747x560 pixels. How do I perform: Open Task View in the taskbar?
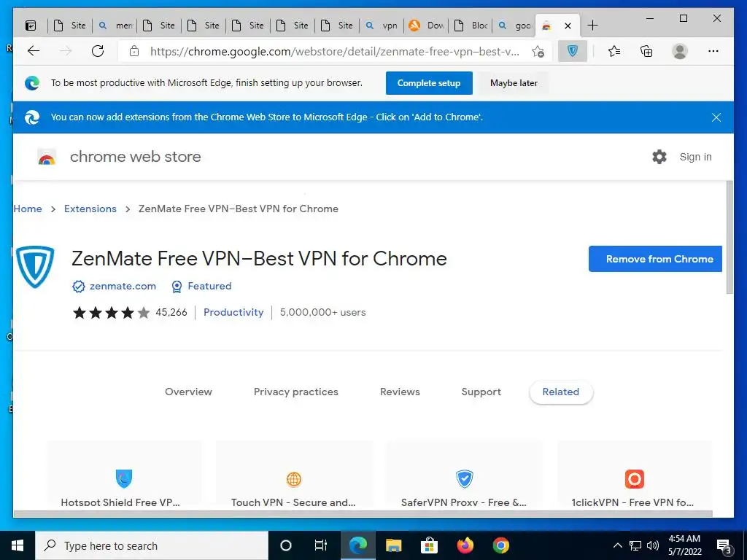(321, 545)
